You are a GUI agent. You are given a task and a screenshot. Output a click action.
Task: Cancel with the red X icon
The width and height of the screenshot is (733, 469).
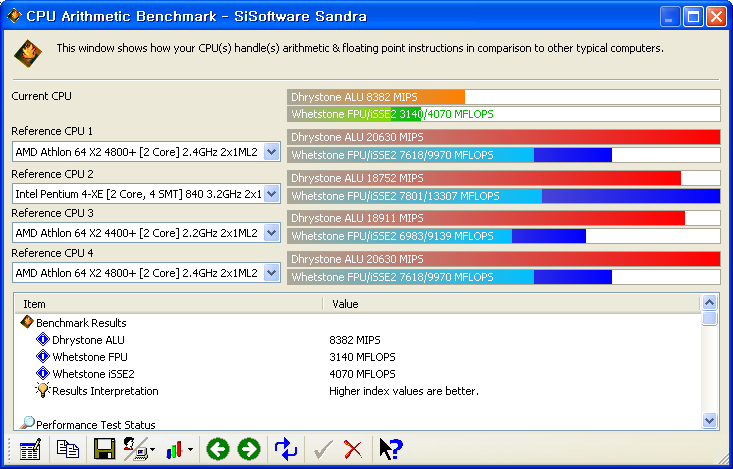pos(353,450)
